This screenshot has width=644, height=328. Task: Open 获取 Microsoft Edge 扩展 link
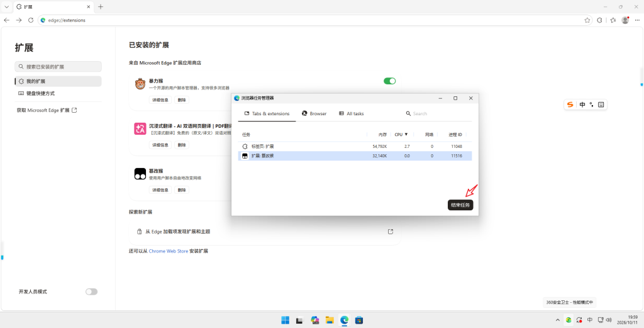47,111
